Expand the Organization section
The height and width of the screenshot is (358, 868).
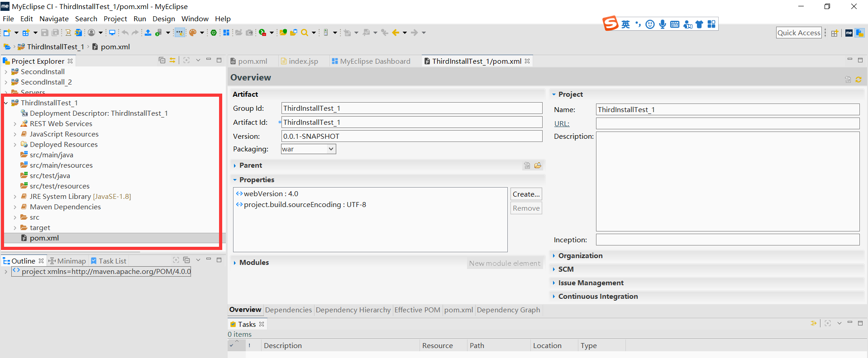554,256
